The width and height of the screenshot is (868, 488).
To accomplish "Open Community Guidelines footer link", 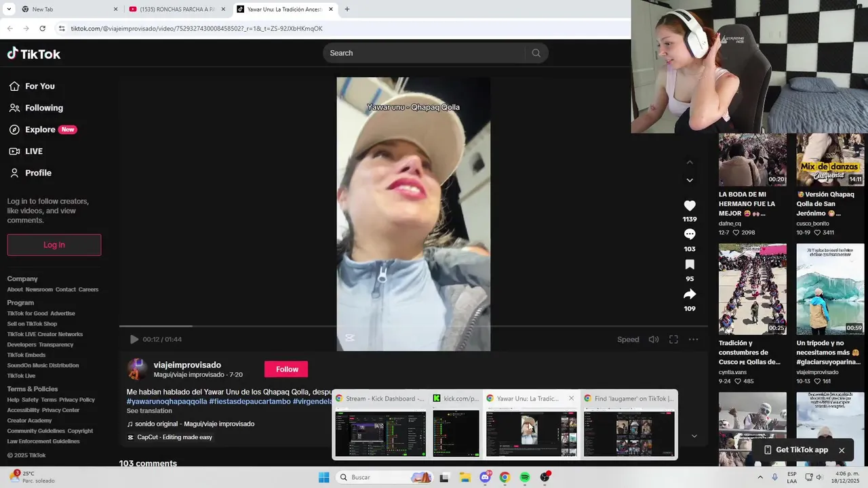I will pos(36,431).
